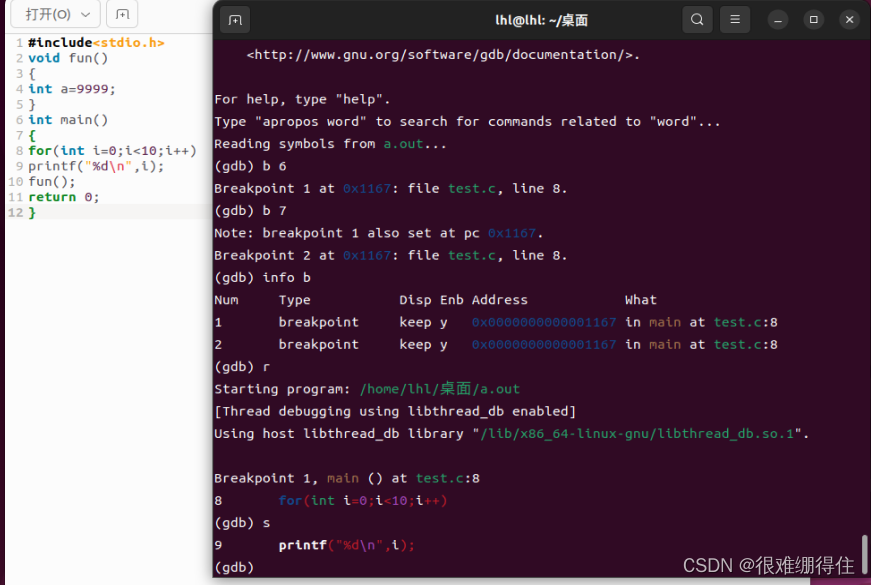The height and width of the screenshot is (585, 871).
Task: Click the 'Note: breakpoint 1 also set' line
Action: pos(379,233)
